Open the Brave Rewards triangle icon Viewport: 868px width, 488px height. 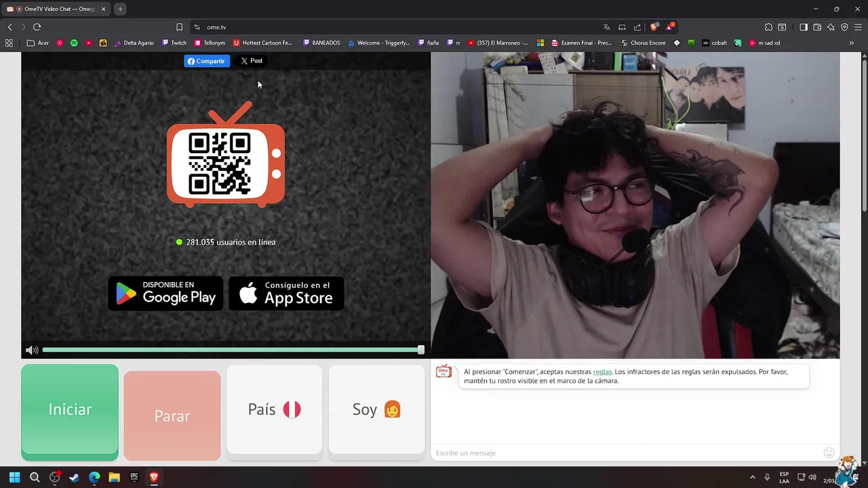pos(670,27)
